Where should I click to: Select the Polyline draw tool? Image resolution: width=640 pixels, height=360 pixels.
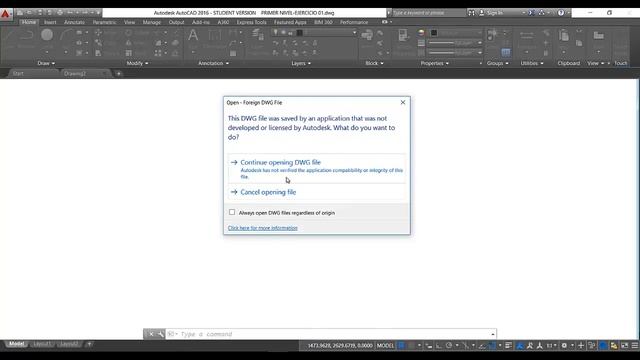coord(27,35)
